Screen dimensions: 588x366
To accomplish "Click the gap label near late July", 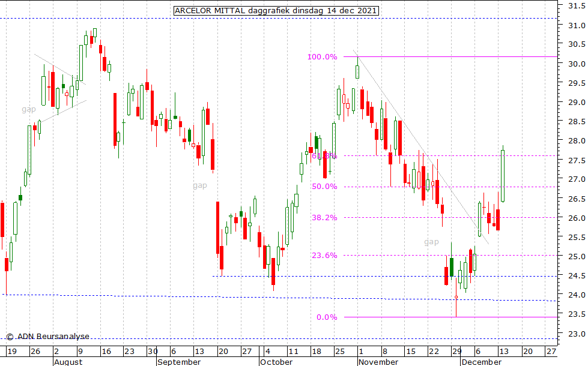I will coord(29,109).
